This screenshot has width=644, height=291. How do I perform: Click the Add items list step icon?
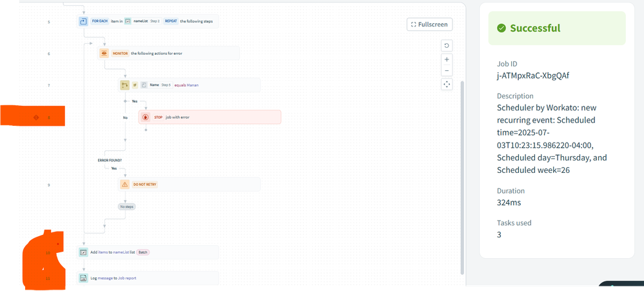(83, 252)
